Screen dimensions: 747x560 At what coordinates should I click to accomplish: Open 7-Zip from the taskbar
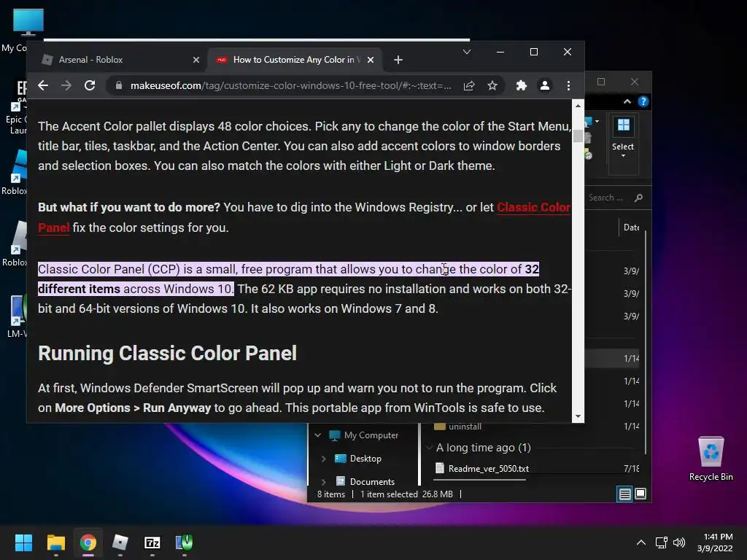[152, 542]
